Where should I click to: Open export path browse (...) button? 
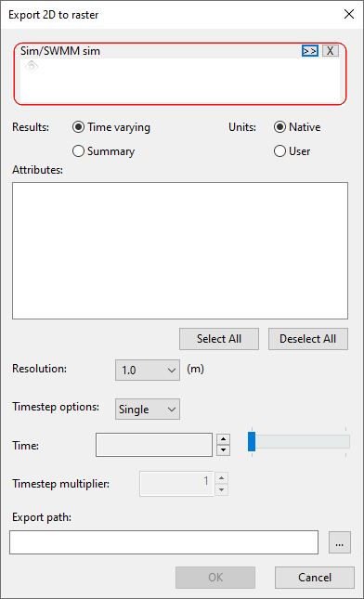340,542
